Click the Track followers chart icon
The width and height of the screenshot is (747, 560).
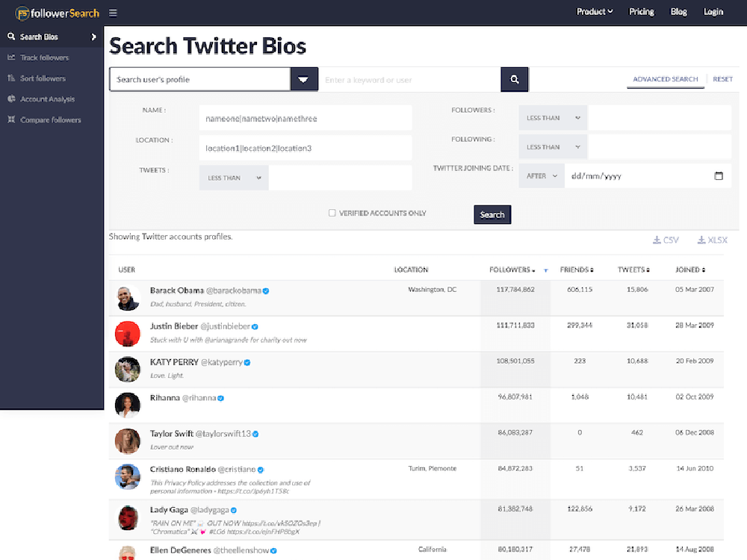coord(11,57)
